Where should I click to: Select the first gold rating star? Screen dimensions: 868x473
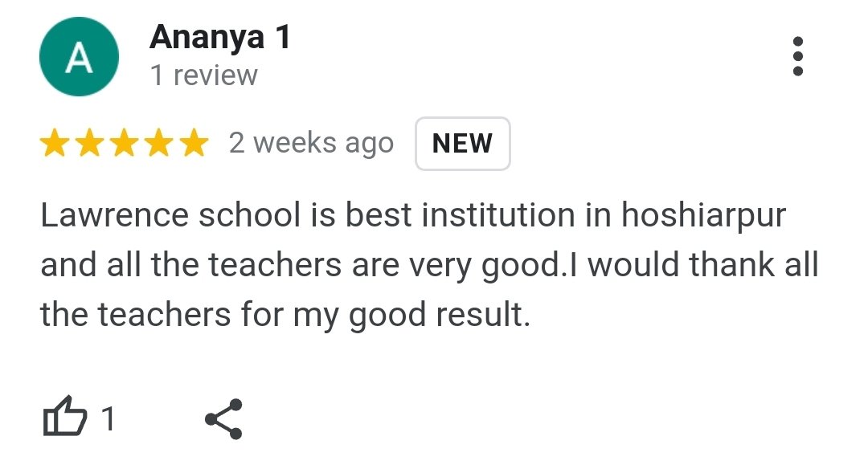pos(55,143)
